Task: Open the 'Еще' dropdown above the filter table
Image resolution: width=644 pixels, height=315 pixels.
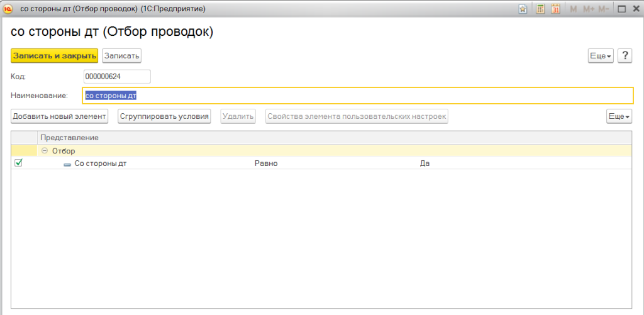Action: 619,116
